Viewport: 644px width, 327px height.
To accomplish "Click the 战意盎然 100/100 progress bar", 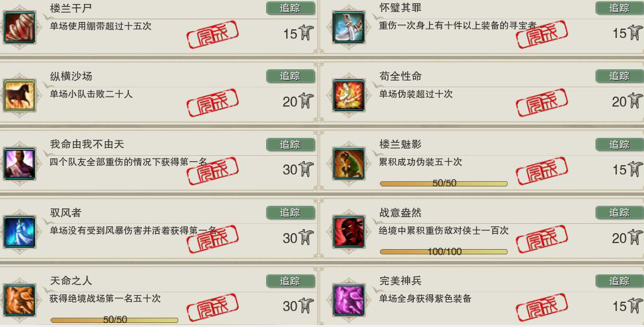I will click(444, 251).
